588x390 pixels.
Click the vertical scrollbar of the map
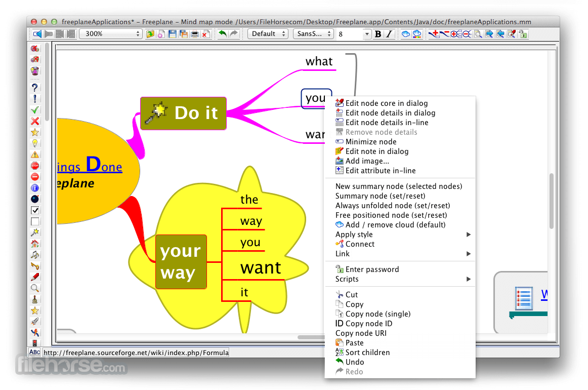pos(551,203)
